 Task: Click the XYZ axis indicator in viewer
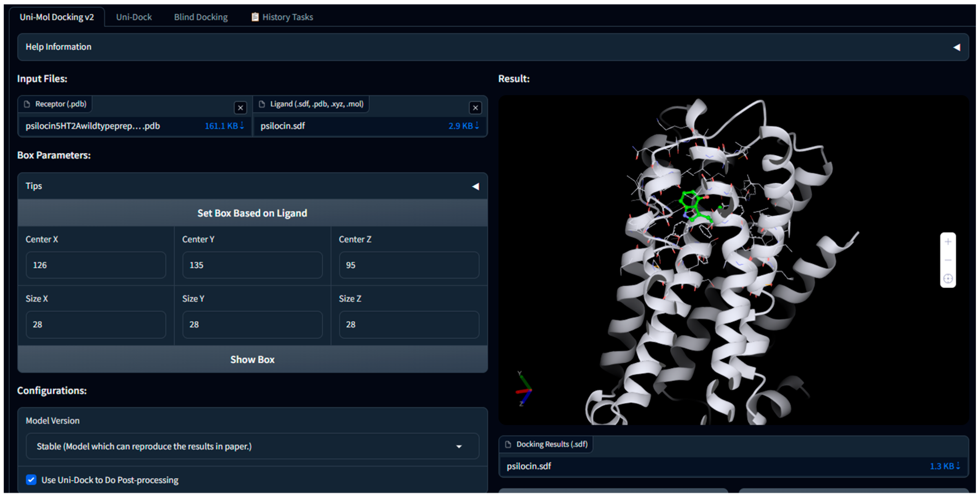pos(524,389)
